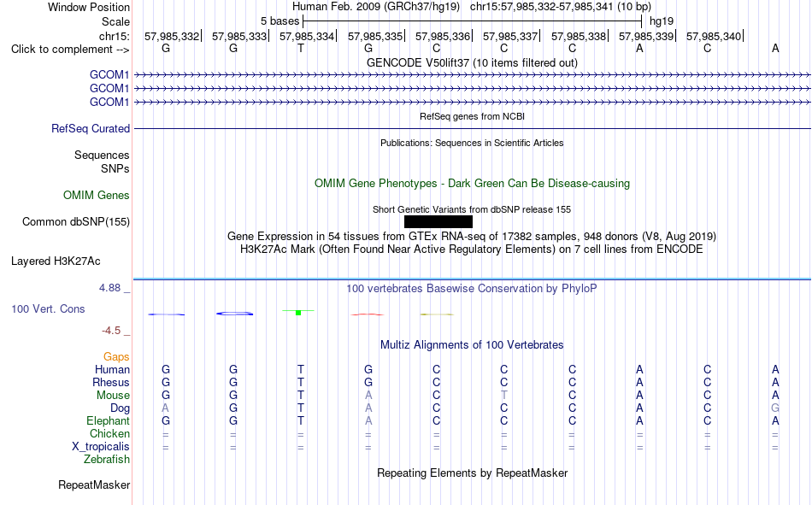Click 'Short Genetic Variants from dbSNP release 155'

click(472, 209)
